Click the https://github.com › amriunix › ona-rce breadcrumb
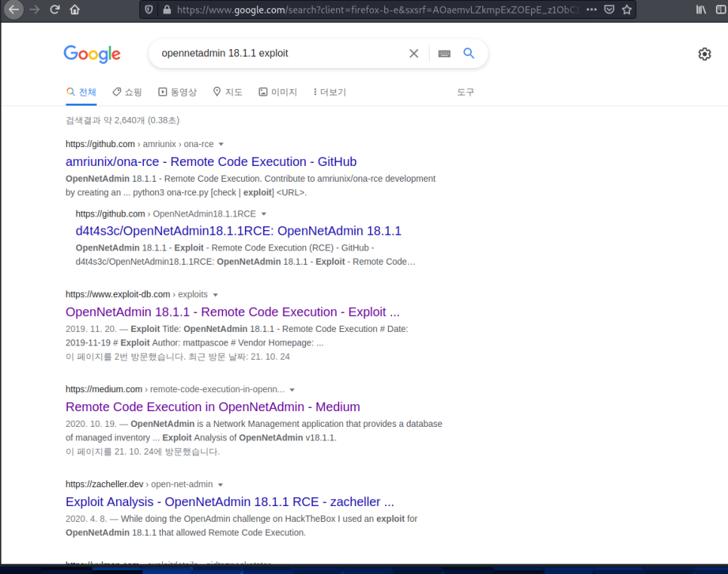The height and width of the screenshot is (574, 728). pos(139,144)
